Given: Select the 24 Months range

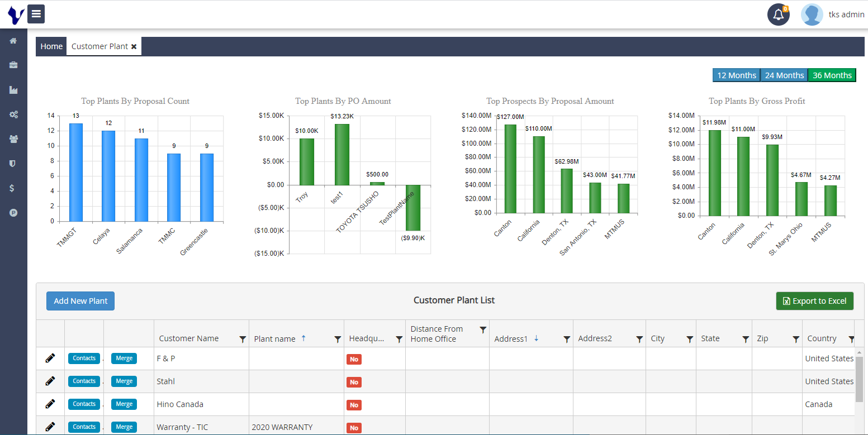Looking at the screenshot, I should tap(784, 75).
